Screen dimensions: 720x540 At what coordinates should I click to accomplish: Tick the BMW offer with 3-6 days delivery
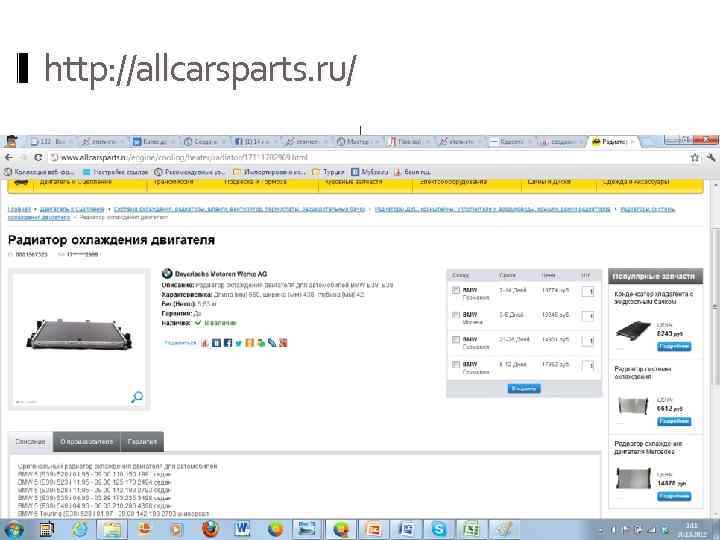click(x=456, y=315)
